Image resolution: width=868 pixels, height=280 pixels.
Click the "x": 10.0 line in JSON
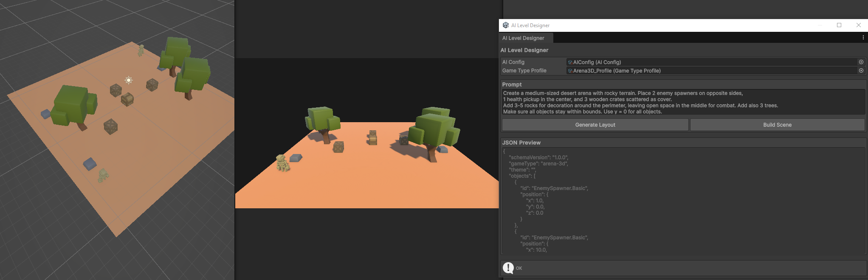pos(537,250)
